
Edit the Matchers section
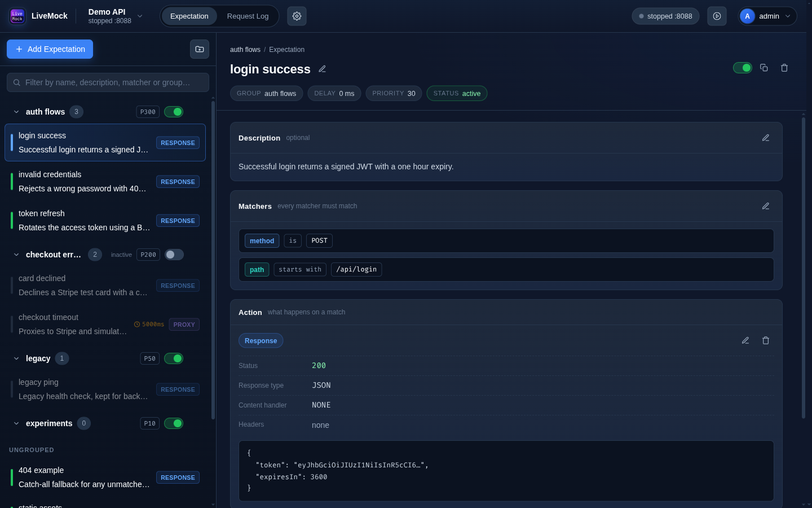(x=766, y=206)
